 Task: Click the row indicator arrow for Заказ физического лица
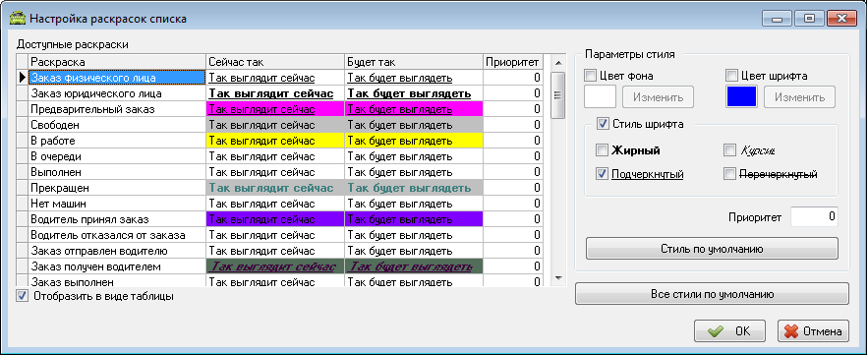coord(23,78)
